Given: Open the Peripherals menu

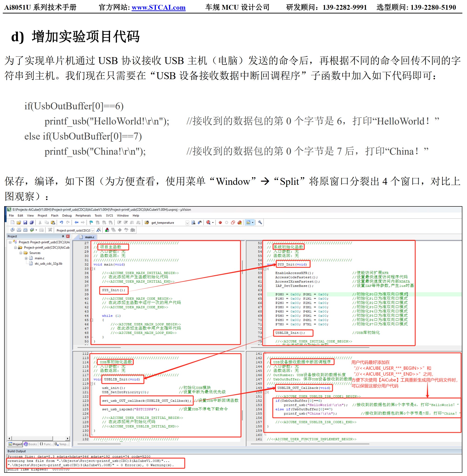Looking at the screenshot, I should point(83,216).
